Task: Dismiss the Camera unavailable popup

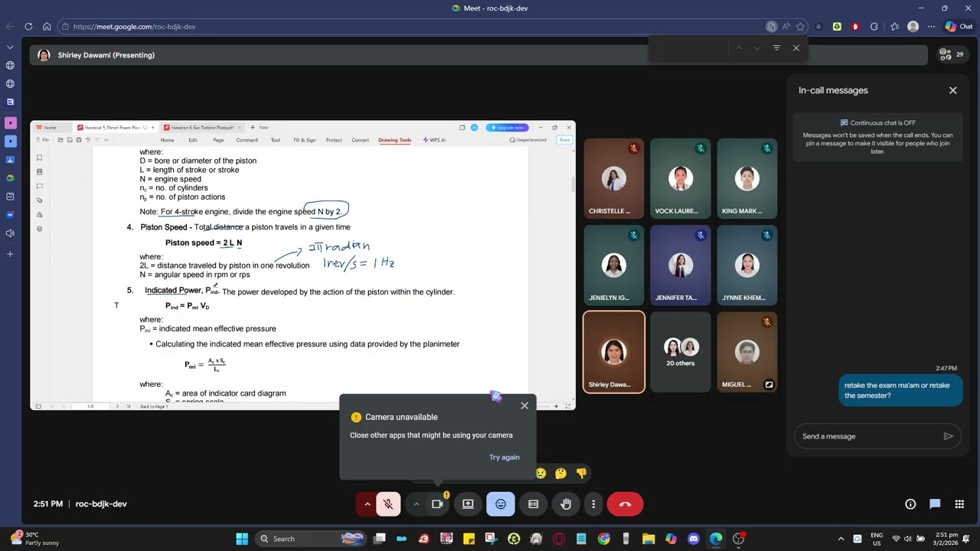Action: [524, 406]
